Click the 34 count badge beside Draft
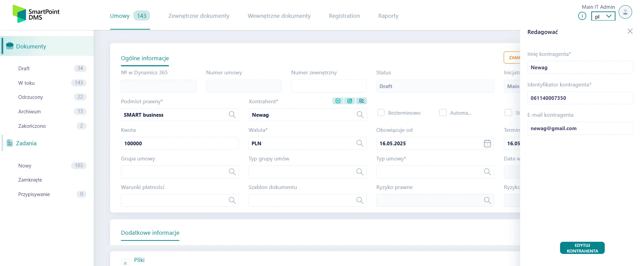644x266 pixels. coord(80,68)
